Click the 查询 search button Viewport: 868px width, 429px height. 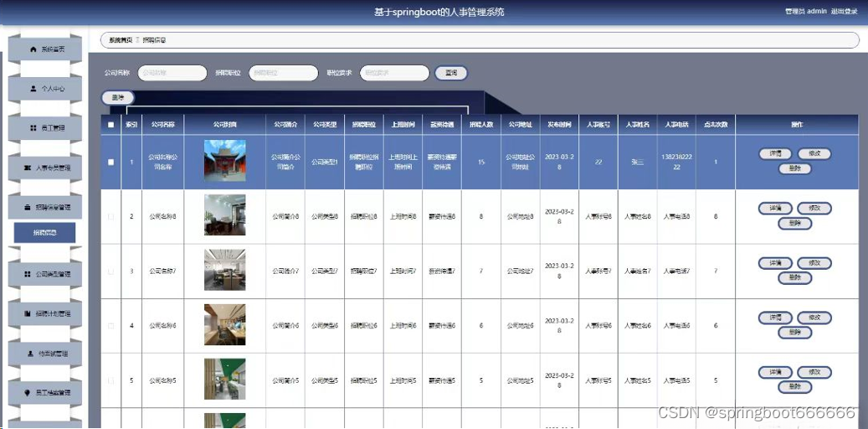(x=451, y=73)
